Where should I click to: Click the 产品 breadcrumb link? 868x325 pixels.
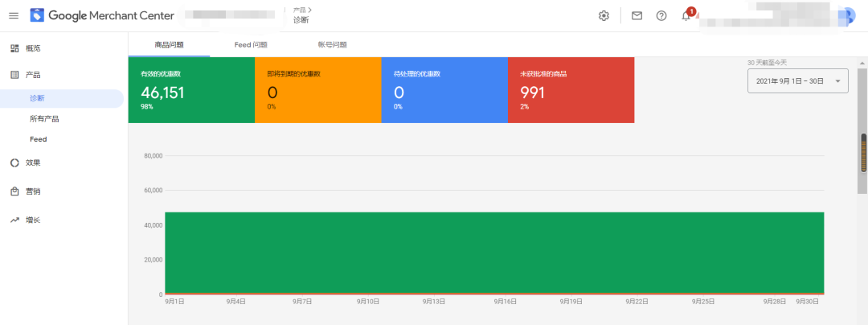pos(300,10)
